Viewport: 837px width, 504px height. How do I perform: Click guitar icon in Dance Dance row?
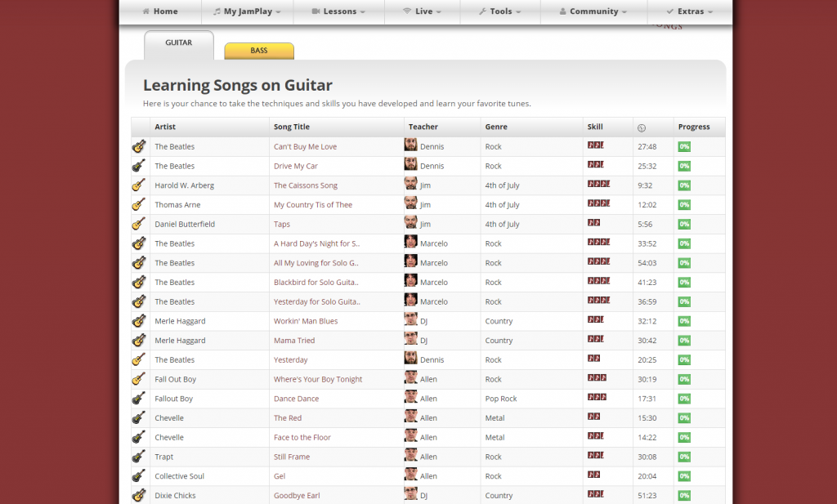tap(139, 399)
